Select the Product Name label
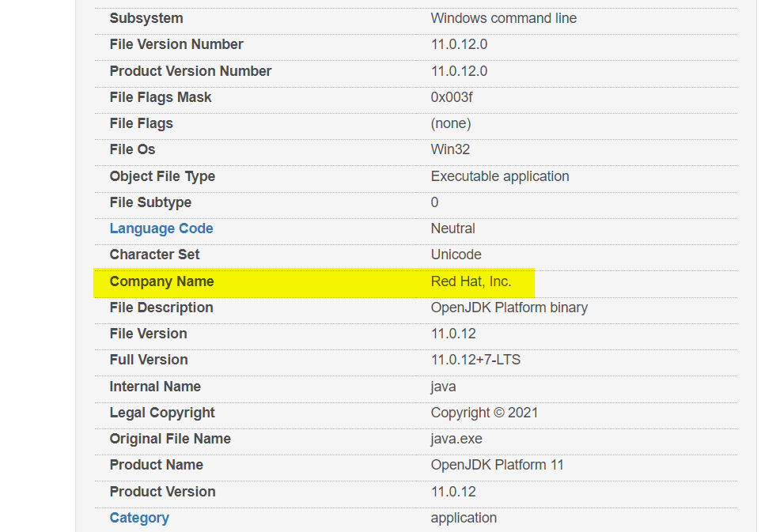The width and height of the screenshot is (776, 532). click(x=156, y=466)
